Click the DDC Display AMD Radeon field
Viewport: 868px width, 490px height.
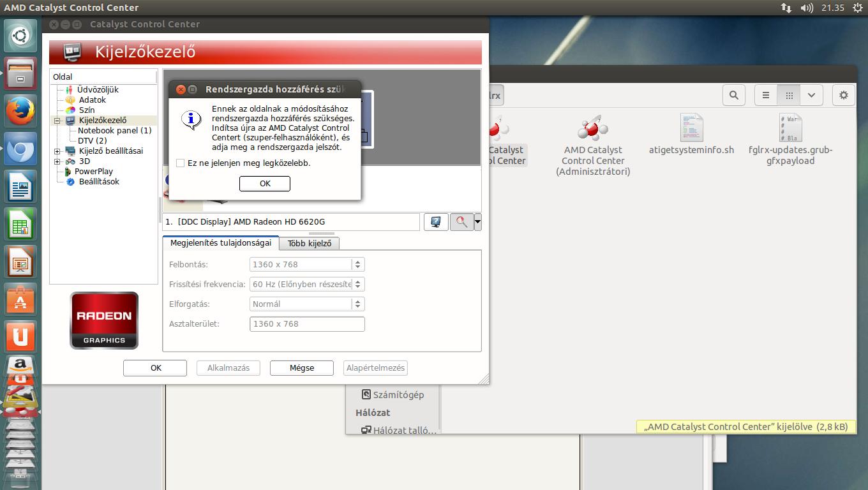tap(291, 222)
